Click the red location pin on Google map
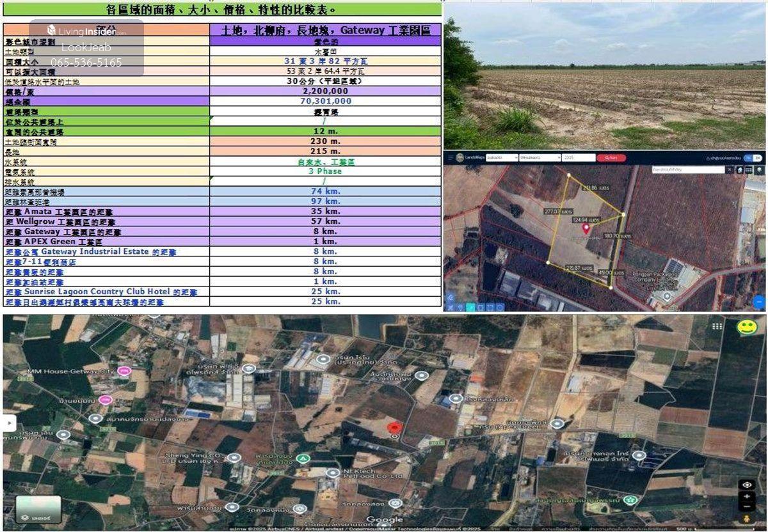This screenshot has height=532, width=768. point(394,428)
